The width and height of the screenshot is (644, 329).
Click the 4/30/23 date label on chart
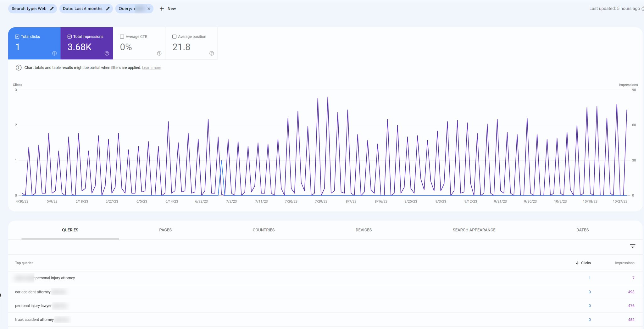pos(22,201)
